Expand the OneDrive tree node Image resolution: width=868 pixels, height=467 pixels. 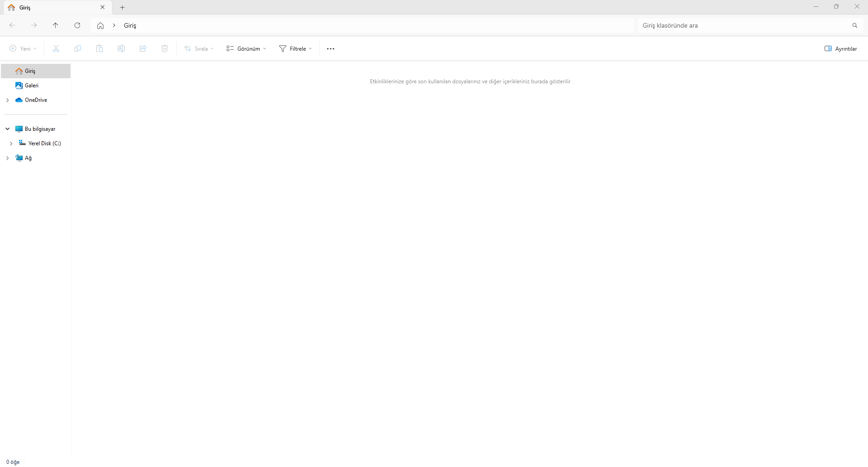8,100
